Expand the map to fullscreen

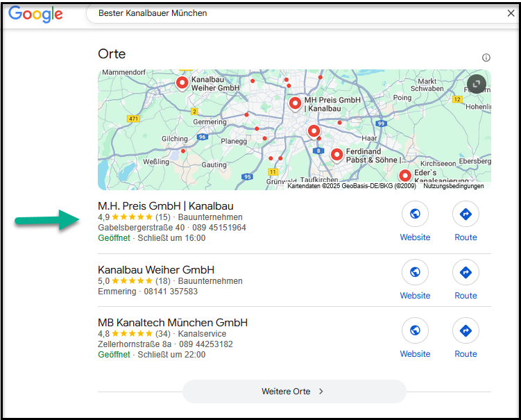[476, 84]
